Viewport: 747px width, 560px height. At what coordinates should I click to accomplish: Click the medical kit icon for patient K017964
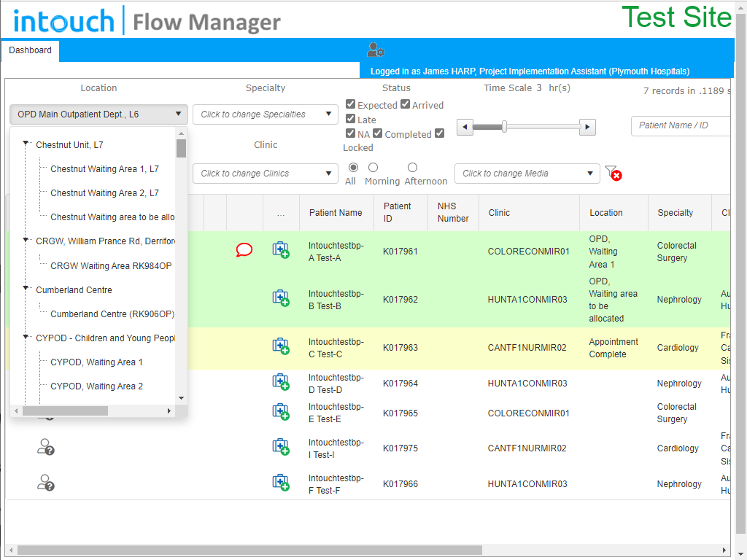[x=281, y=382]
